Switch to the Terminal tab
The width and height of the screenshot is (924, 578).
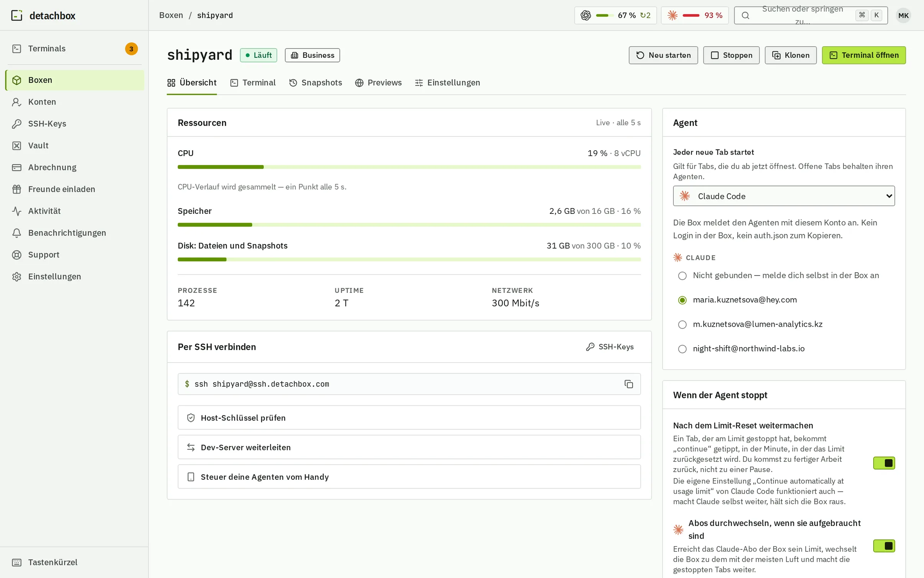253,83
